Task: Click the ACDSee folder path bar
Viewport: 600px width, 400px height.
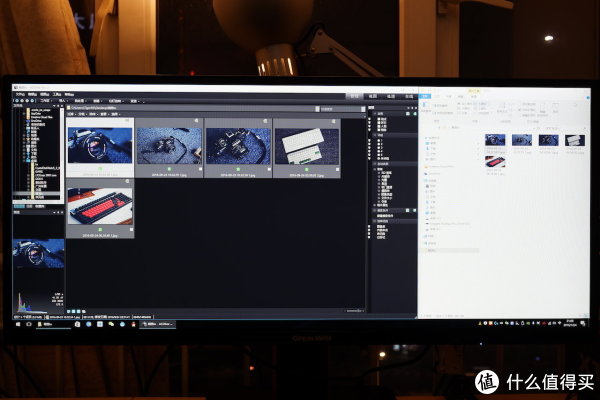Action: click(x=191, y=109)
